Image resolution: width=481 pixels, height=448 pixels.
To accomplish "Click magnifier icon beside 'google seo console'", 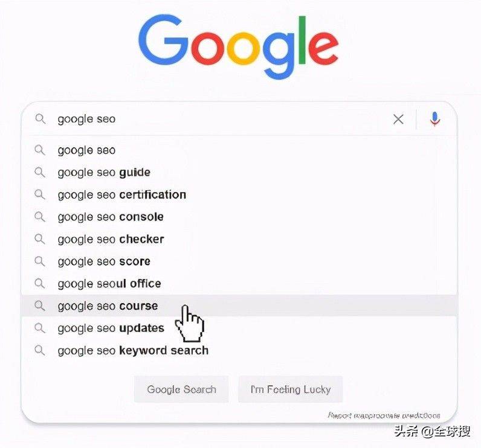I will (x=40, y=217).
